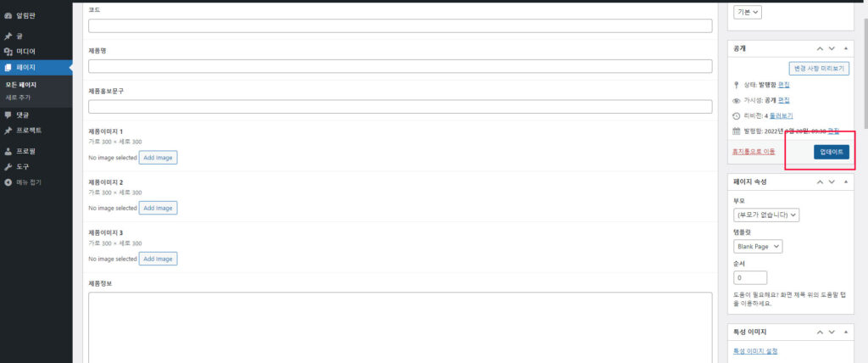This screenshot has height=363, width=868.
Task: Open 프로젝트 pin icon in sidebar
Action: [x=8, y=131]
